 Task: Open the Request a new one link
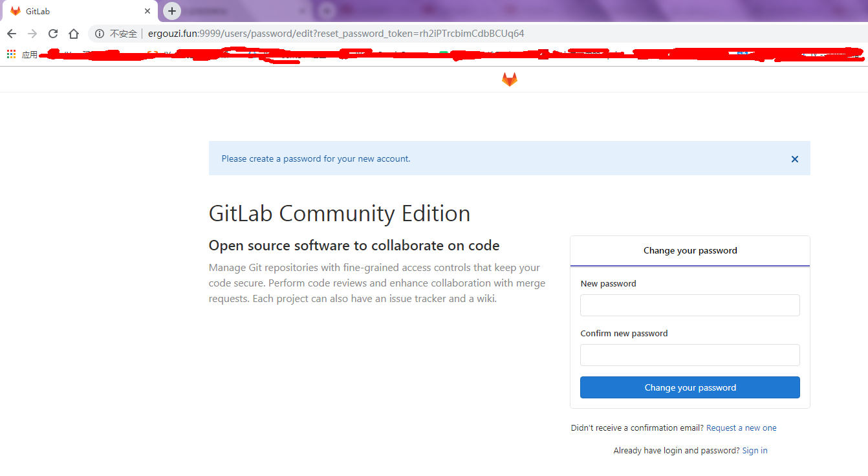point(741,428)
